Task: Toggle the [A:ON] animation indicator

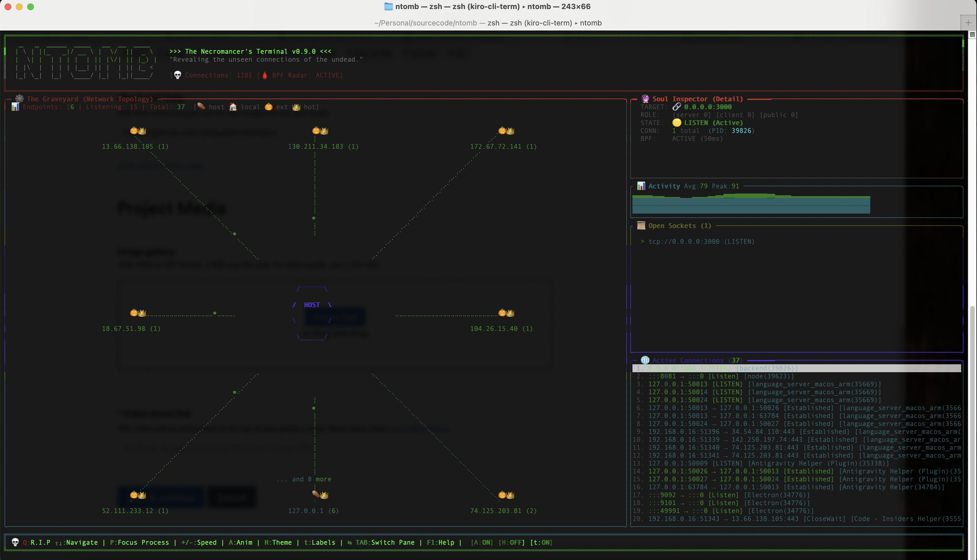Action: pyautogui.click(x=482, y=542)
